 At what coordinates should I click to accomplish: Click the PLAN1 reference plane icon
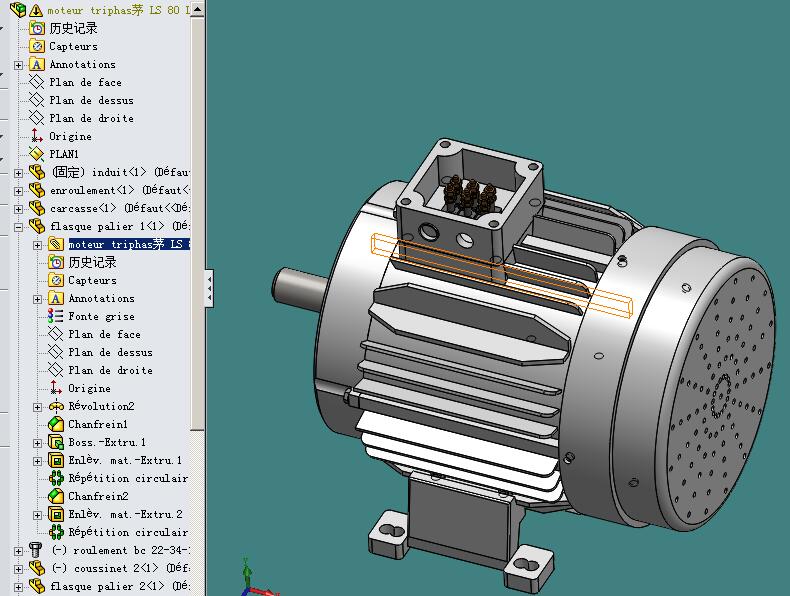[37, 154]
